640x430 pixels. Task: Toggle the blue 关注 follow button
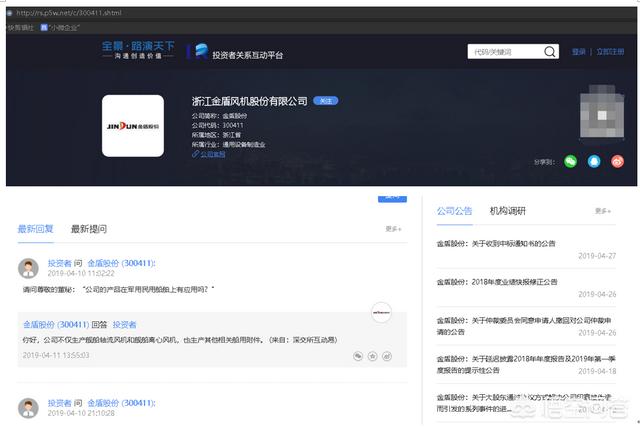click(326, 101)
